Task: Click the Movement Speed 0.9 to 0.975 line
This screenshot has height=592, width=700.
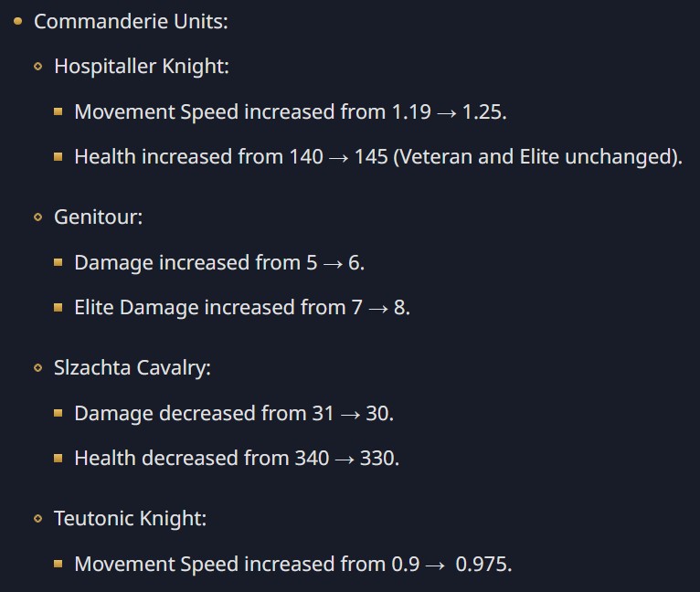Action: pyautogui.click(x=299, y=564)
